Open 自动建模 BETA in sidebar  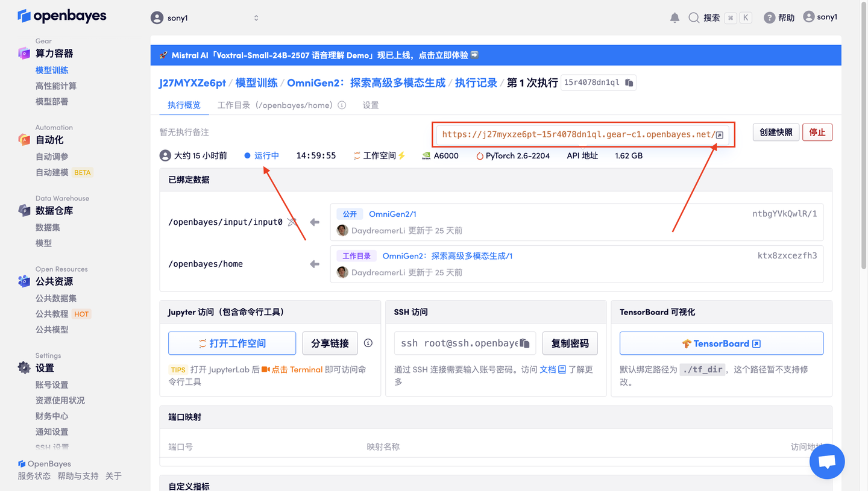(x=64, y=172)
